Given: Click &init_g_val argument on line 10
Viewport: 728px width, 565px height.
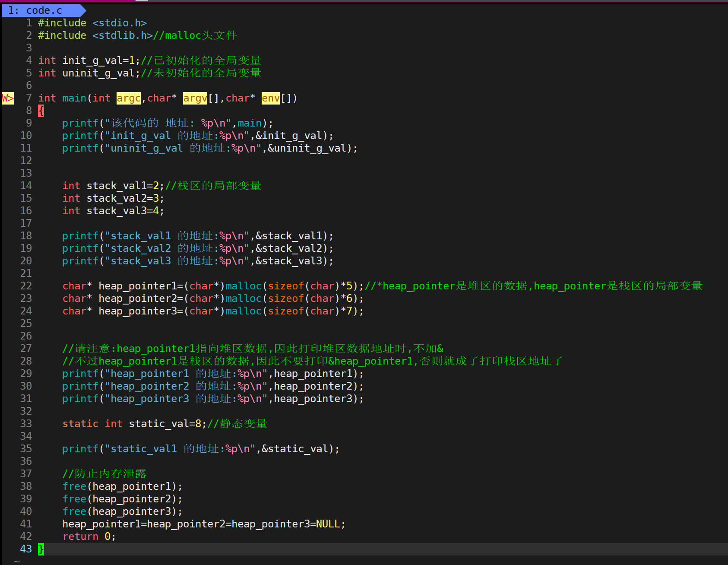Looking at the screenshot, I should click(289, 136).
